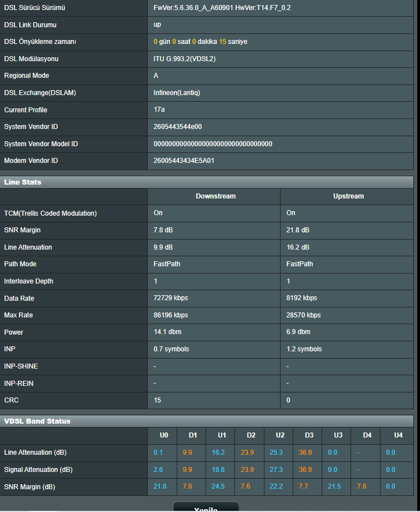Click the Downstream column header
The height and width of the screenshot is (512, 420).
216,196
